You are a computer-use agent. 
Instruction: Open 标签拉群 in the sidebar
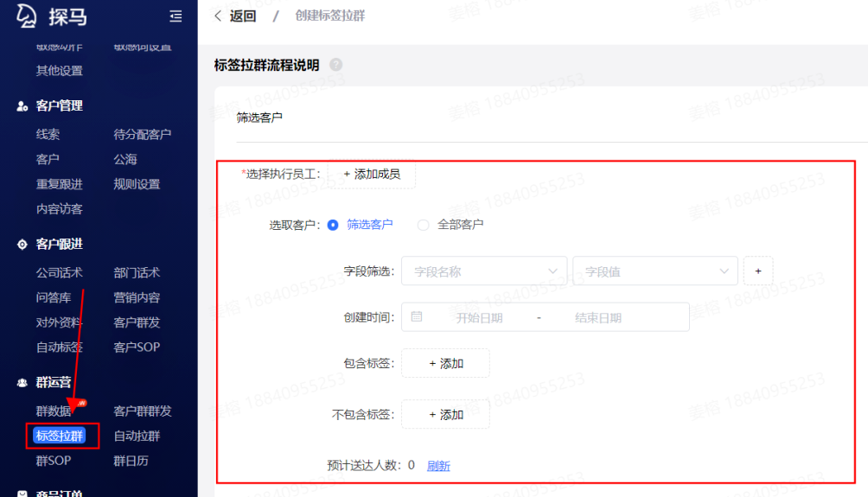(60, 436)
